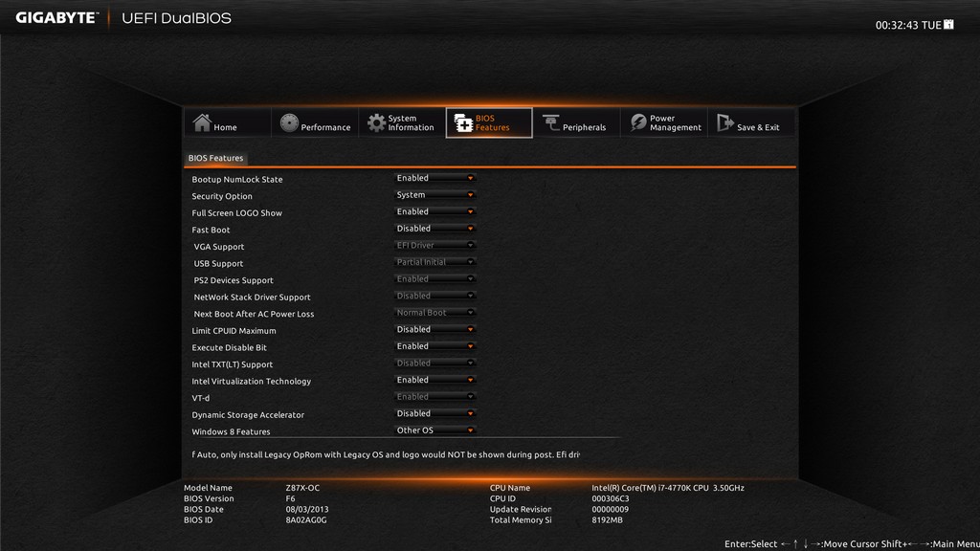Select the PS2 Devices Support label
Image resolution: width=980 pixels, height=551 pixels.
(x=234, y=280)
